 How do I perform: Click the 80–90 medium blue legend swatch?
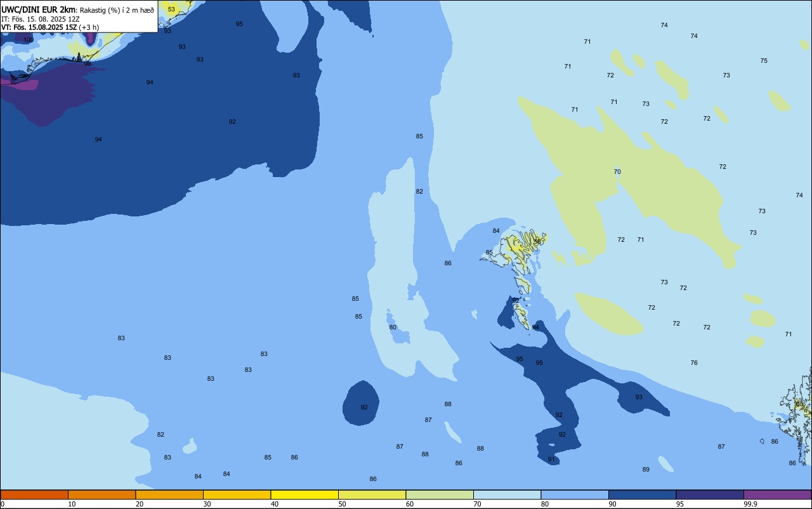click(x=575, y=494)
